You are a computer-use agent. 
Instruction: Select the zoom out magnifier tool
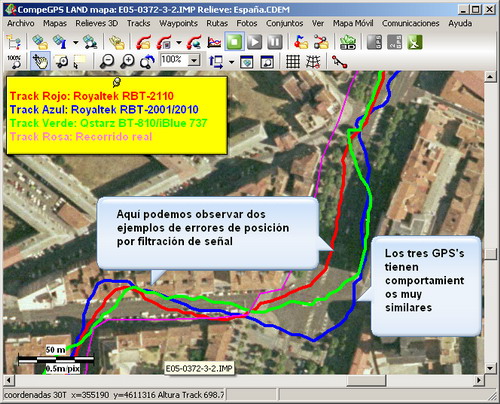point(107,61)
